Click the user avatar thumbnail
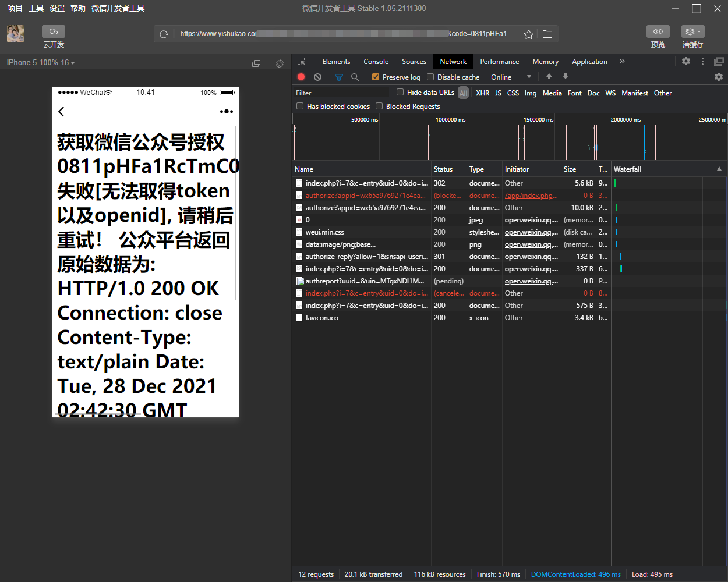 tap(16, 34)
